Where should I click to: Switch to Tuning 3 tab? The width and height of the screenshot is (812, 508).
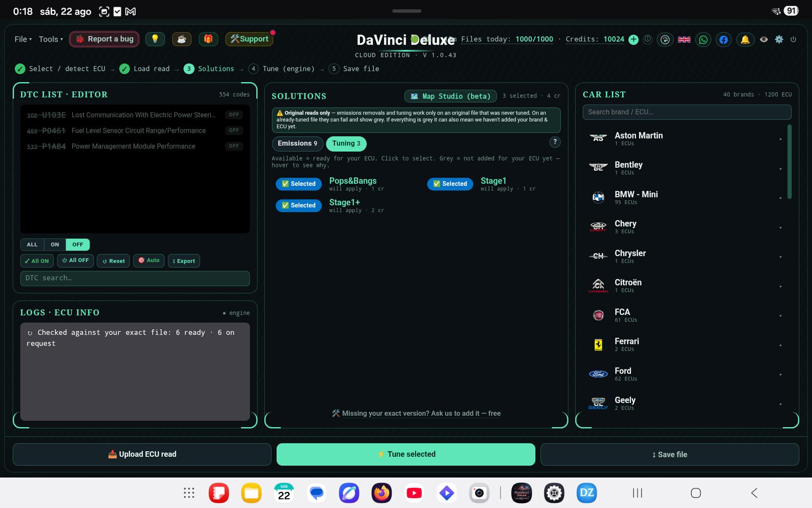346,143
